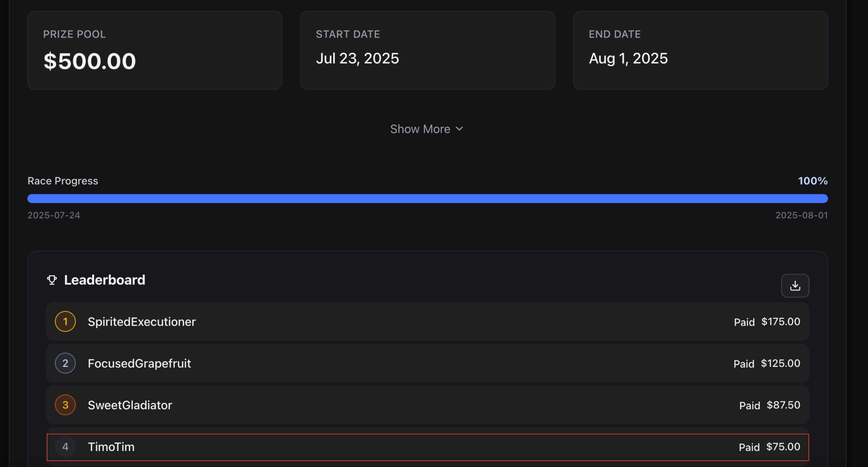The height and width of the screenshot is (467, 868).
Task: Expand details with Show More
Action: (x=420, y=129)
